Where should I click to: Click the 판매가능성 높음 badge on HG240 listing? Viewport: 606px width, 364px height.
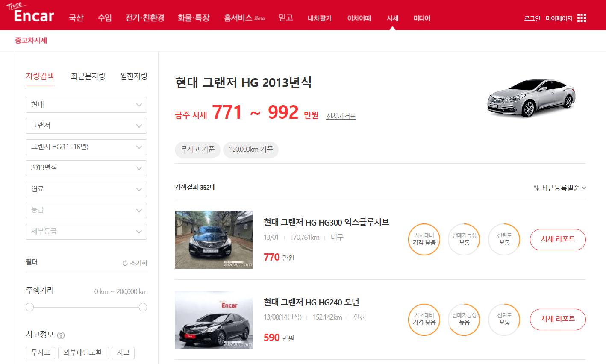(x=464, y=320)
